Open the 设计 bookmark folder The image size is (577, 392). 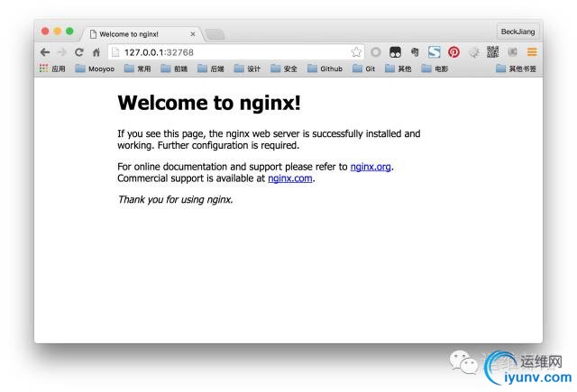(x=247, y=68)
